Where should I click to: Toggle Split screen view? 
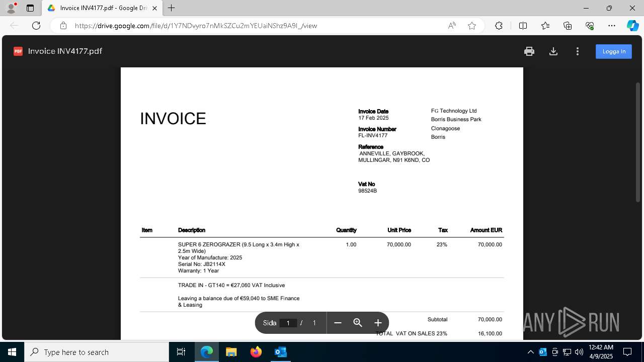pos(523,26)
